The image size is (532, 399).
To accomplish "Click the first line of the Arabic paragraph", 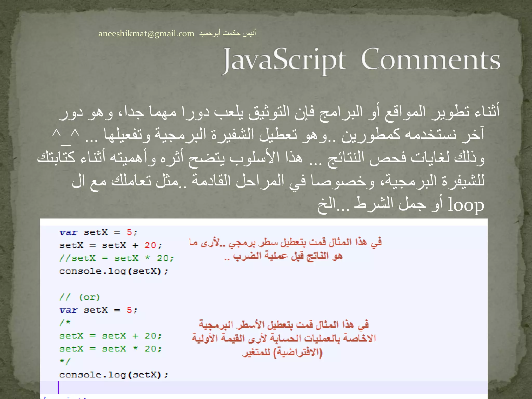I will [x=280, y=113].
